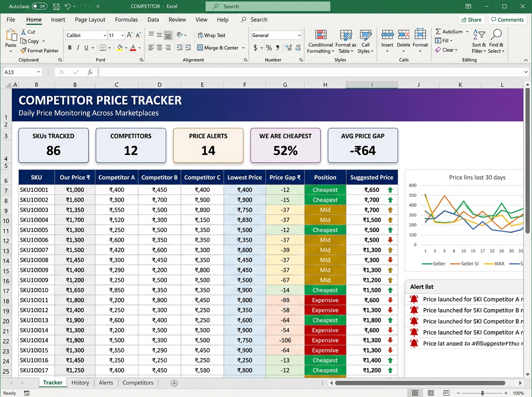Screen dimensions: 532x397
Task: Toggle the active Bottom Align button
Action: click(x=168, y=35)
